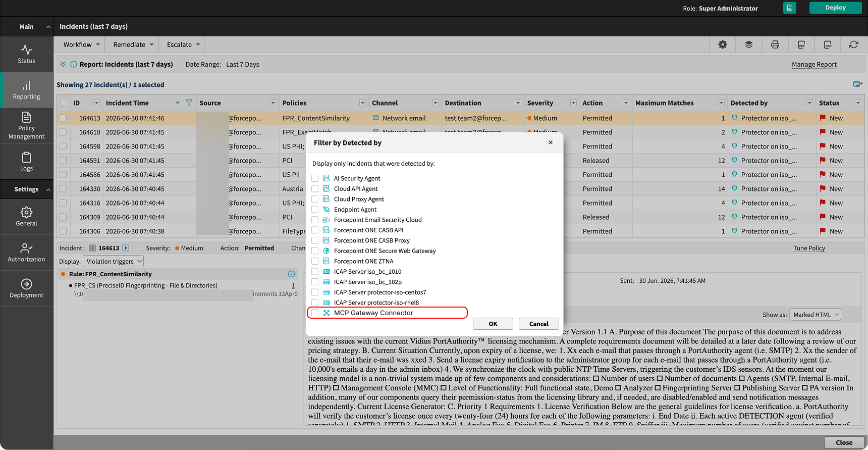Viewport: 868px width, 450px height.
Task: Export incidents to CSV
Action: (x=828, y=44)
